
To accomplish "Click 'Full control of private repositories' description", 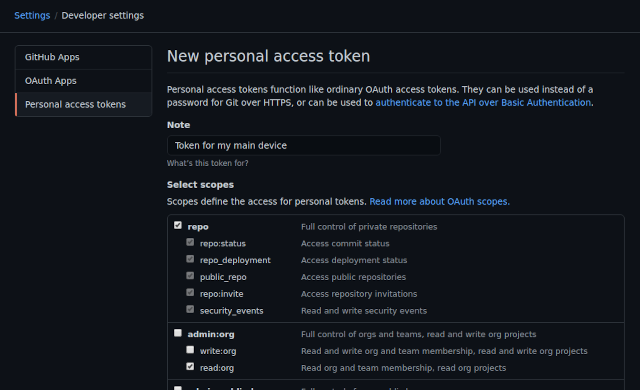I will tap(369, 227).
